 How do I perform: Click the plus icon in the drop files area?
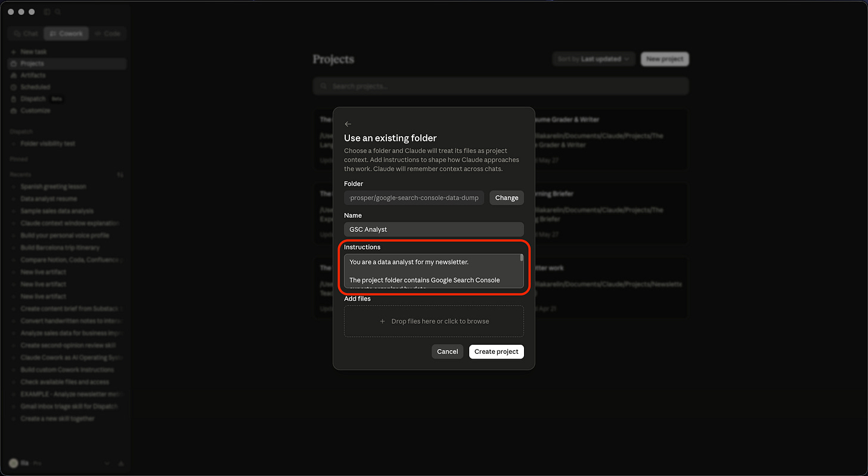point(383,322)
